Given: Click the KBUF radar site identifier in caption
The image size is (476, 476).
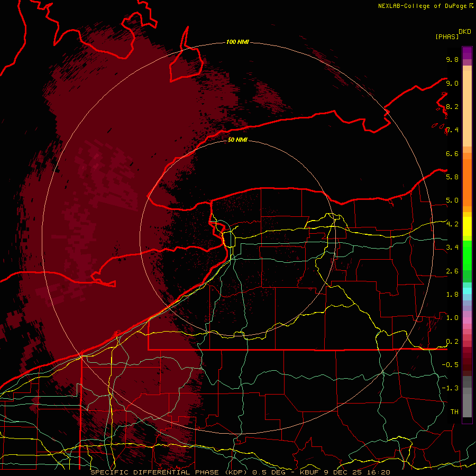Looking at the screenshot, I should [309, 472].
